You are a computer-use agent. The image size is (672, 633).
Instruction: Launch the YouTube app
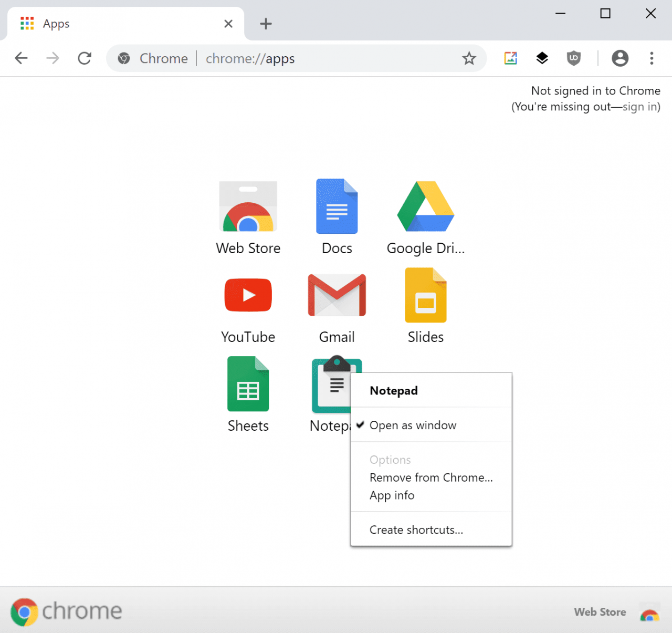pos(248,295)
